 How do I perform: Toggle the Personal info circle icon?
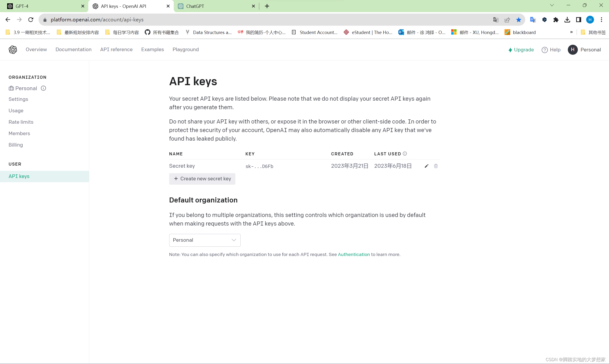(x=43, y=89)
